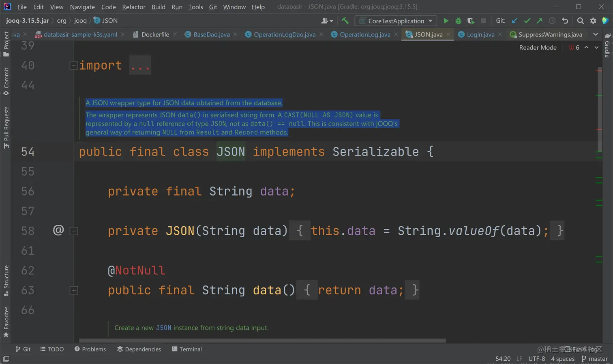
Task: Click the Stop process square icon
Action: point(483,21)
